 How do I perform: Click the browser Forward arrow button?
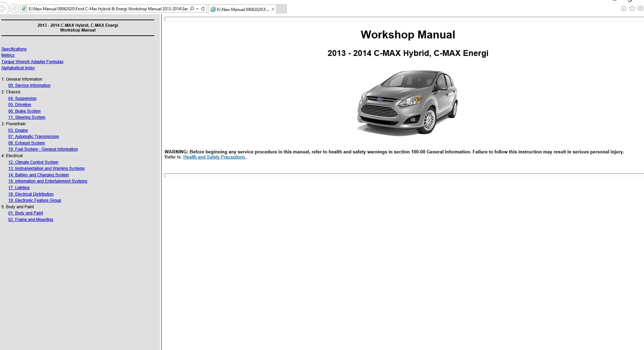15,9
